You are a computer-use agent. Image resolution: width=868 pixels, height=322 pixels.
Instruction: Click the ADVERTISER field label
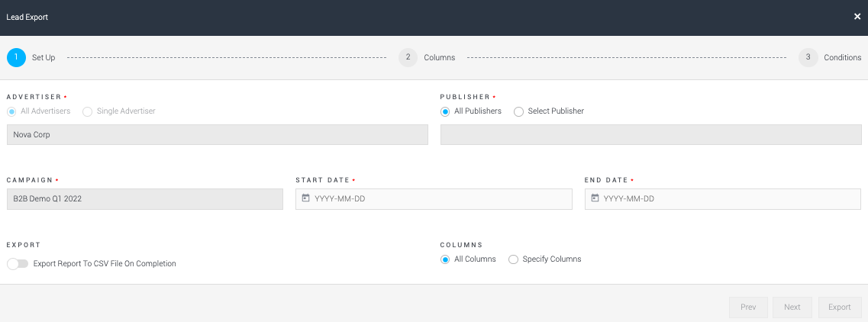[34, 97]
